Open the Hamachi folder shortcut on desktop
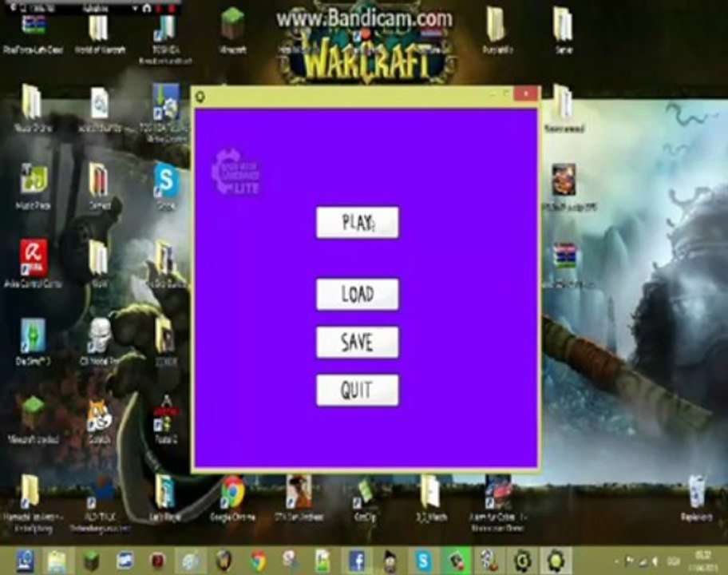 [x=33, y=503]
